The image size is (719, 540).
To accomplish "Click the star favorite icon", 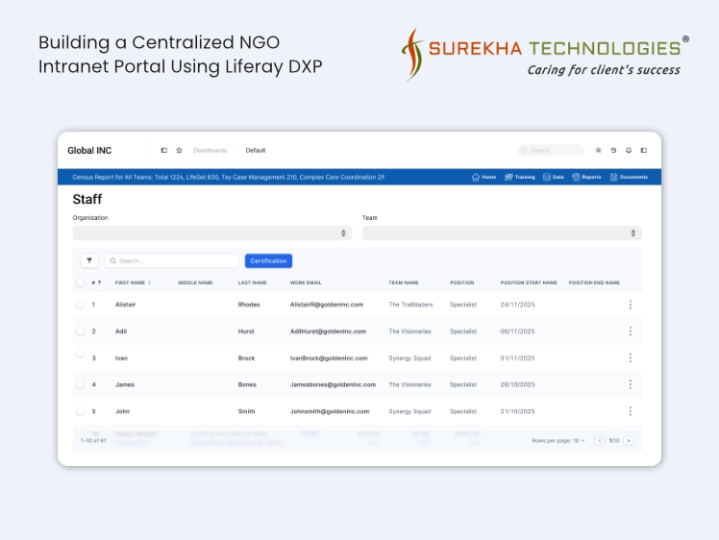I will [179, 150].
